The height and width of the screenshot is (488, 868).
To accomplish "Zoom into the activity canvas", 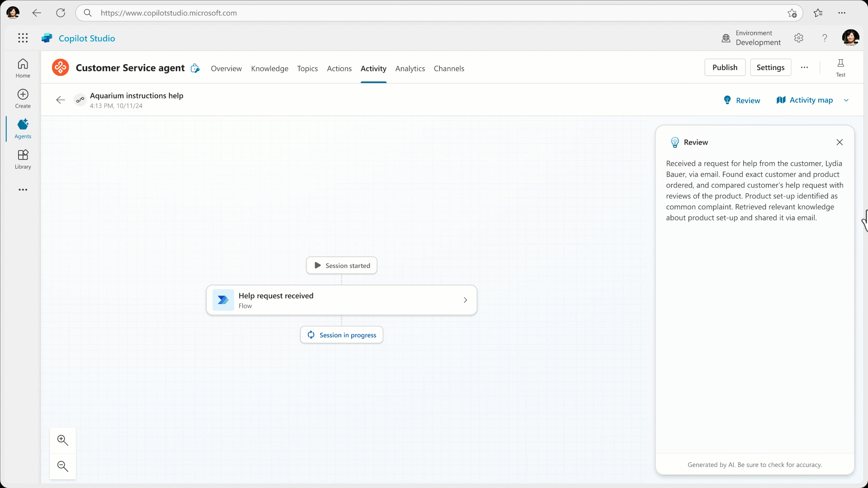I will coord(63,440).
